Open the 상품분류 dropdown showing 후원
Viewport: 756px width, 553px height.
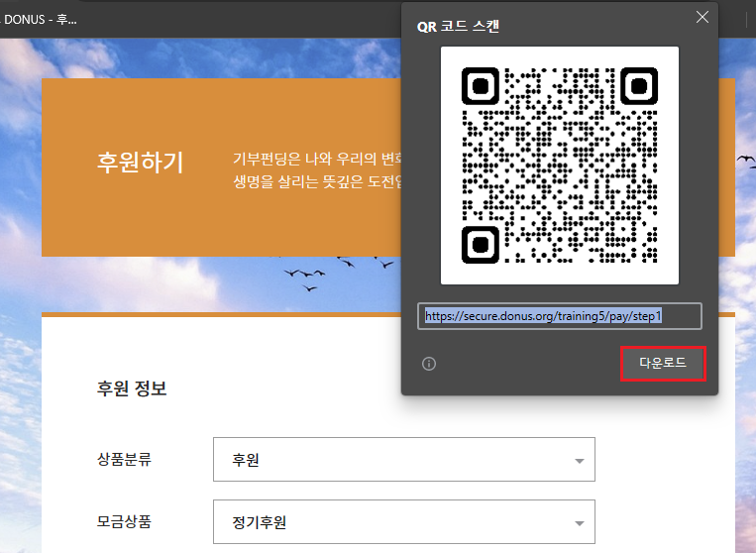click(x=404, y=460)
